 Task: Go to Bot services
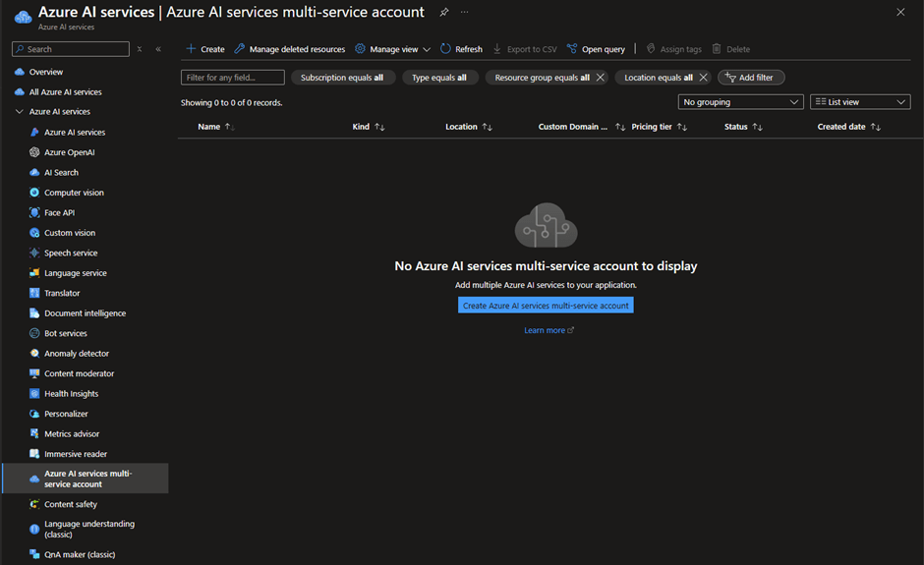coord(65,333)
